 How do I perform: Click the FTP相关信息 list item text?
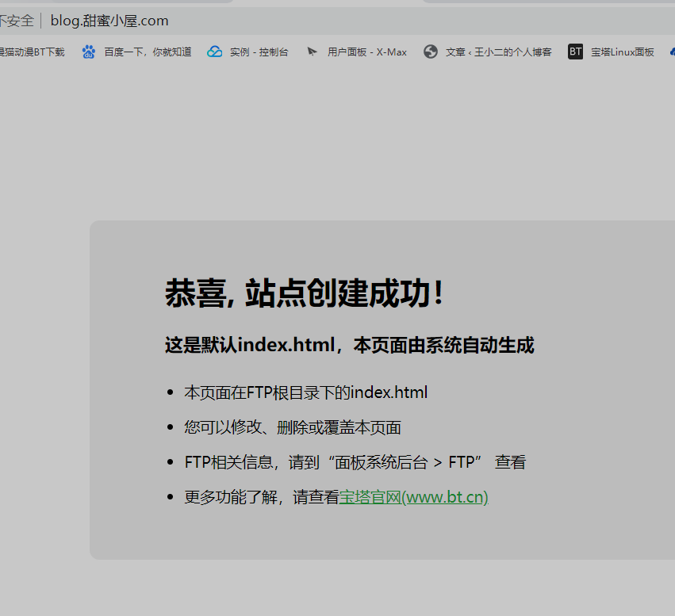click(x=355, y=462)
